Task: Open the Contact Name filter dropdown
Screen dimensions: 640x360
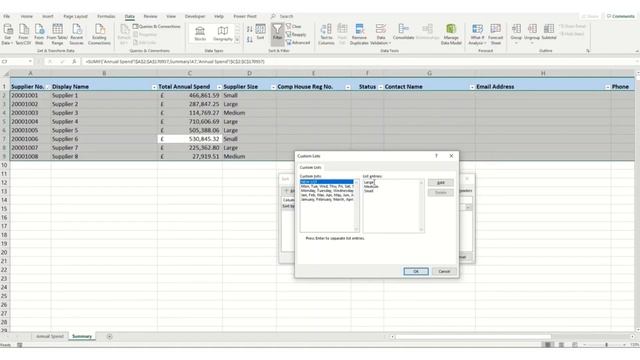Action: tap(472, 87)
